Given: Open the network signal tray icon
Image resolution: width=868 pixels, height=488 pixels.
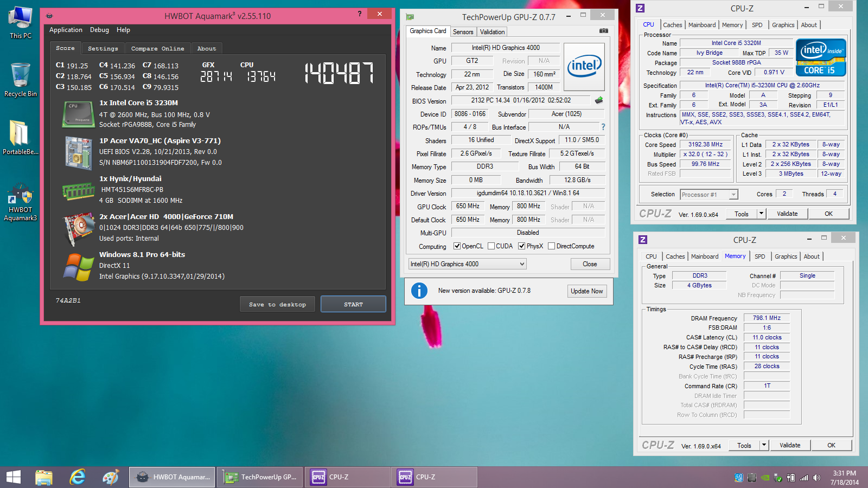Looking at the screenshot, I should [804, 478].
